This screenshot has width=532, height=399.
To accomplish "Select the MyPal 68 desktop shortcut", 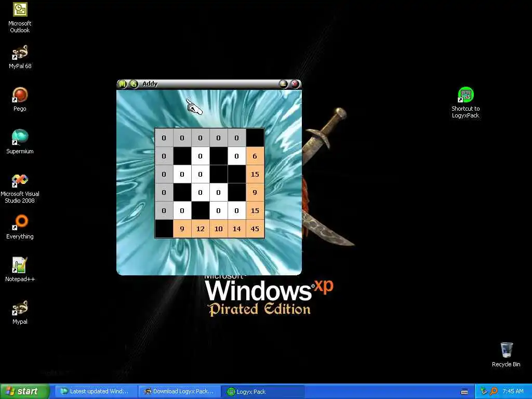I will (20, 57).
